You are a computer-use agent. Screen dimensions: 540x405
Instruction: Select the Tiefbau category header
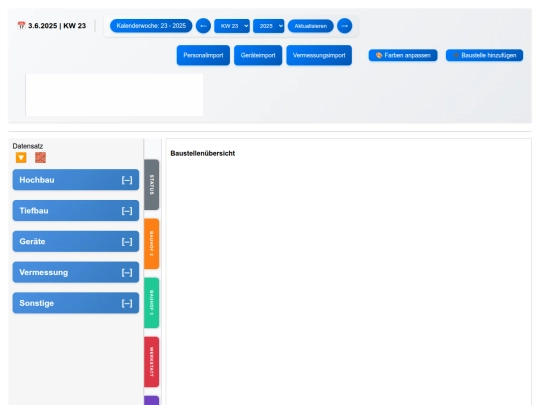(76, 211)
